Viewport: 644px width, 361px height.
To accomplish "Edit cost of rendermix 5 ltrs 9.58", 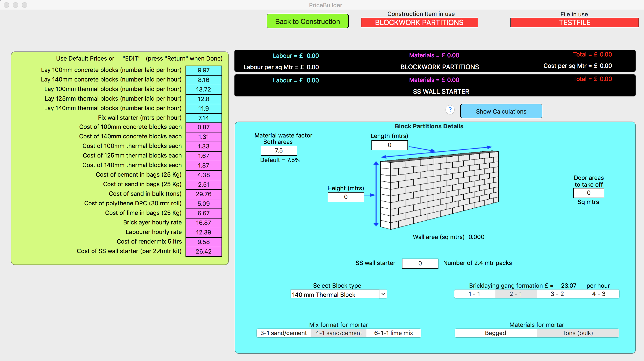I will coord(204,242).
